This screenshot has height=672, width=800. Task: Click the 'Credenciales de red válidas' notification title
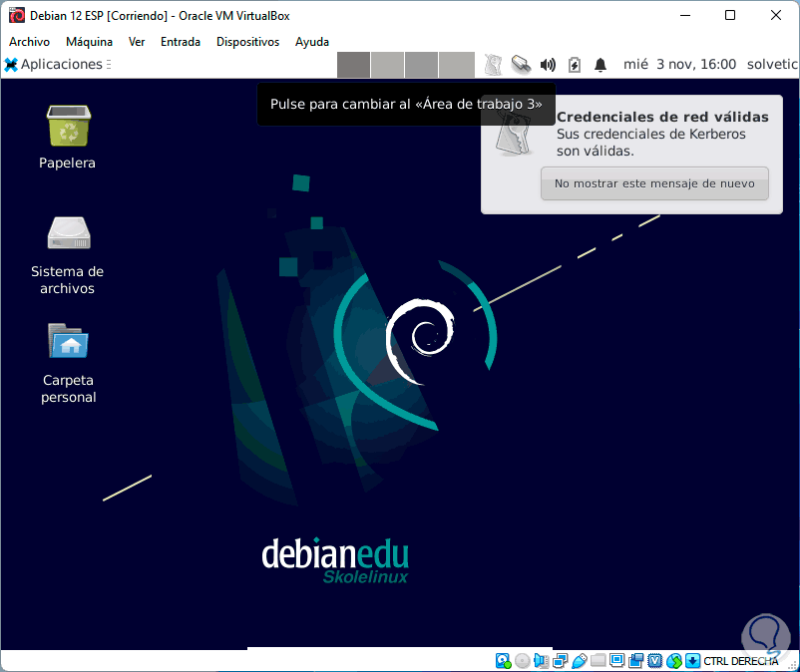click(x=662, y=117)
